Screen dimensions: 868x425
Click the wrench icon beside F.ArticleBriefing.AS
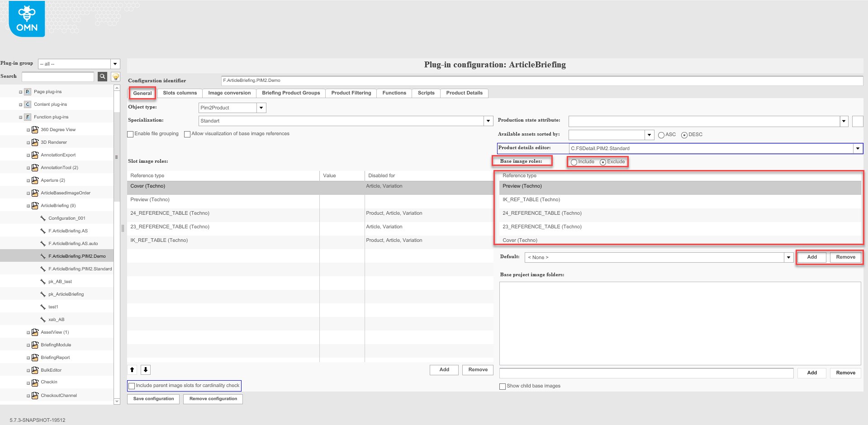coord(43,231)
